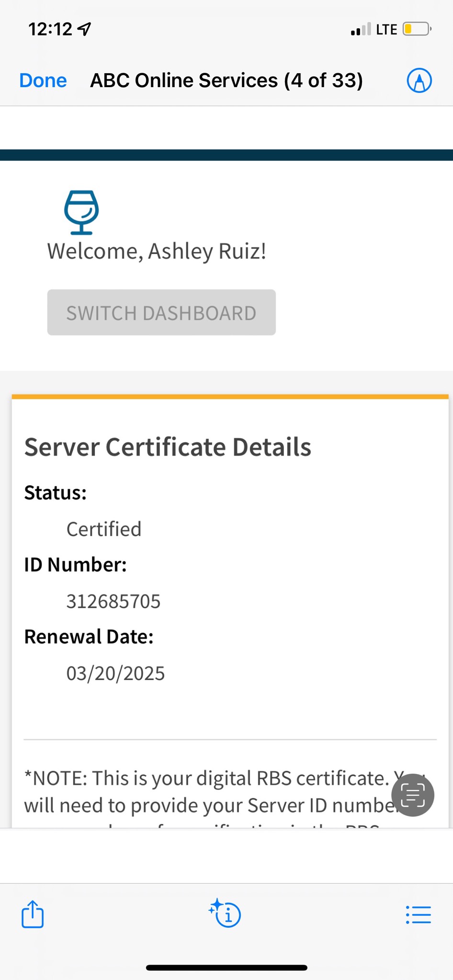Tap the Live Text scan icon
Screen dimensions: 453x980
412,795
